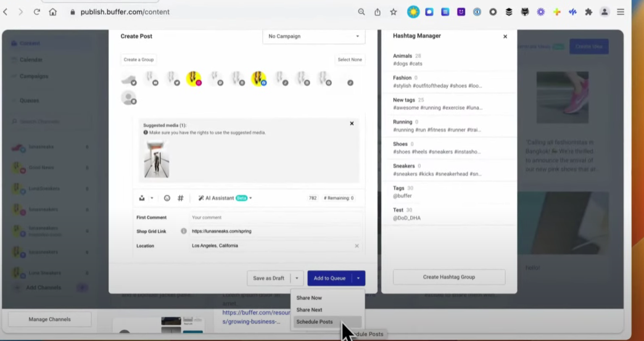The height and width of the screenshot is (341, 644).
Task: Go to the browser home page
Action: 52,12
